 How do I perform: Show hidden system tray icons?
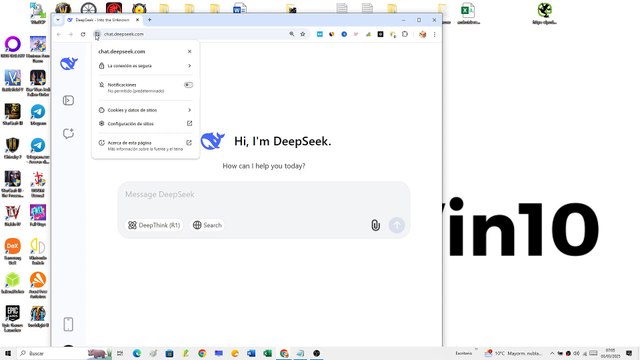point(552,353)
